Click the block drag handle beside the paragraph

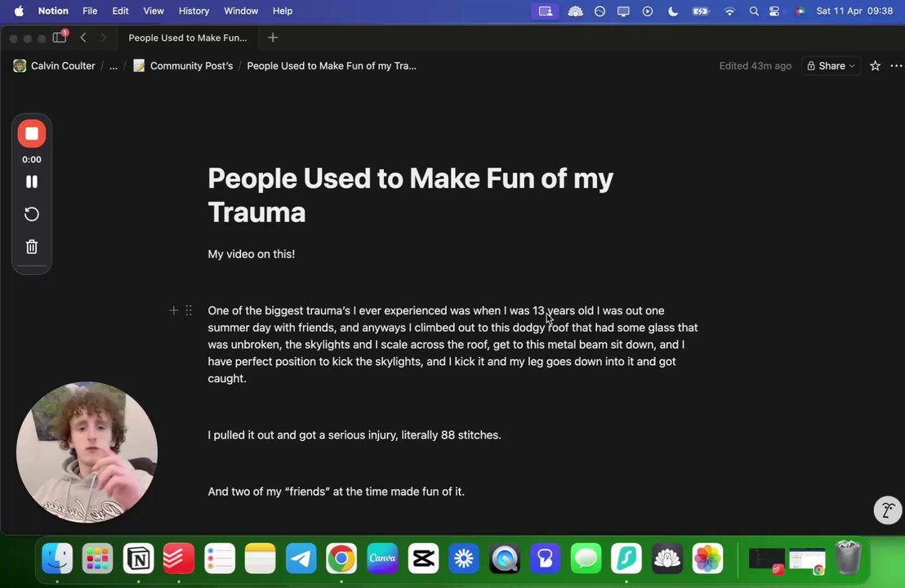189,310
